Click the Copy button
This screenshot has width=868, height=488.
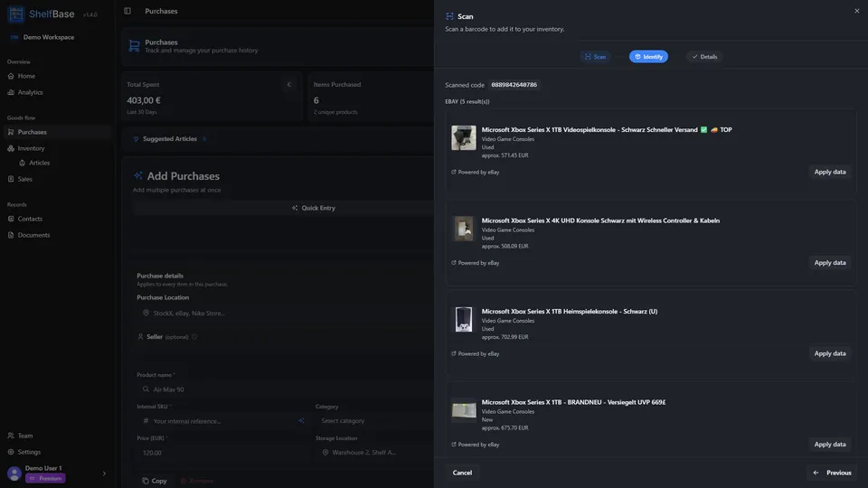coord(155,481)
